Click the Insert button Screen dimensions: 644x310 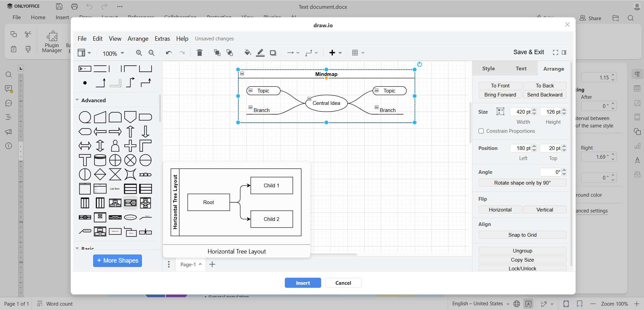(303, 283)
